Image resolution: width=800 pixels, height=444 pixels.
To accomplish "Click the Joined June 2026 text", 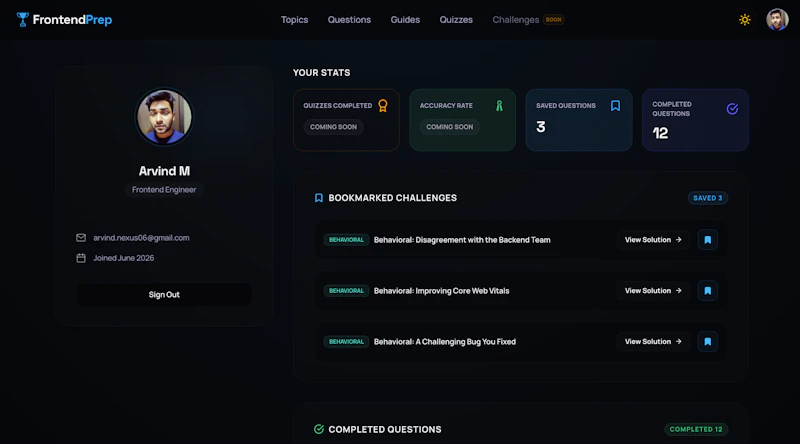I will 123,258.
